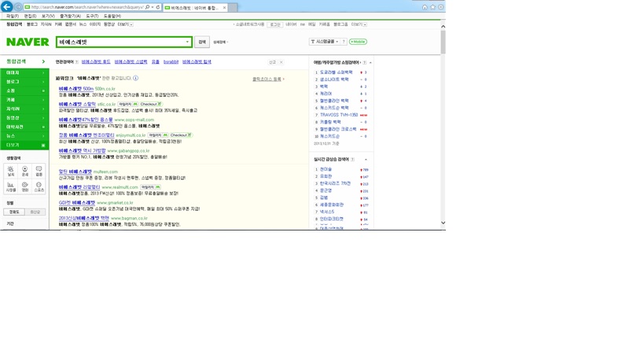
Task: Open the 운세 fortune shortcut icon
Action: (x=24, y=171)
